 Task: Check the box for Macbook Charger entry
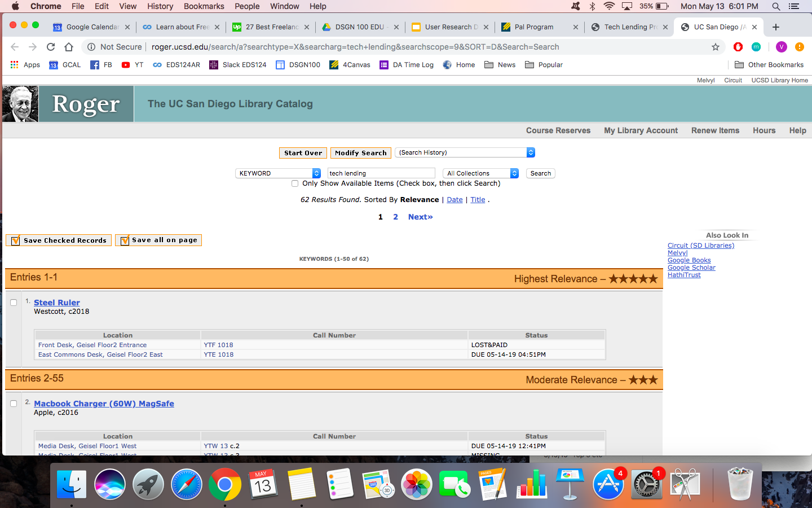click(14, 404)
